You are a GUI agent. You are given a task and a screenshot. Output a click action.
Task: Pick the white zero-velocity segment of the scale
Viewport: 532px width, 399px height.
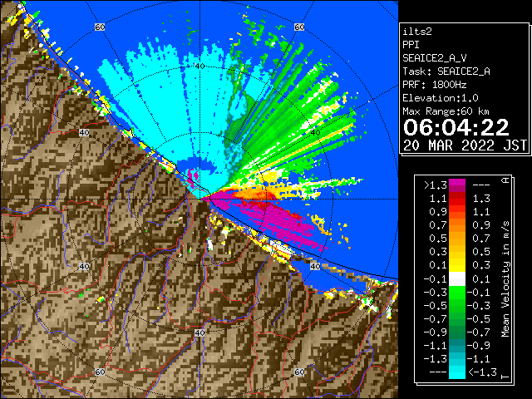tap(457, 279)
